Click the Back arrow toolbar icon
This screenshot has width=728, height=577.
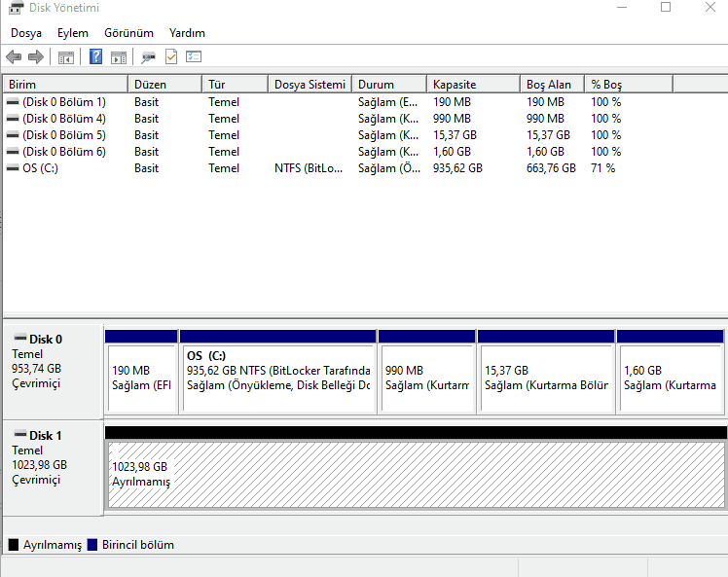click(14, 57)
